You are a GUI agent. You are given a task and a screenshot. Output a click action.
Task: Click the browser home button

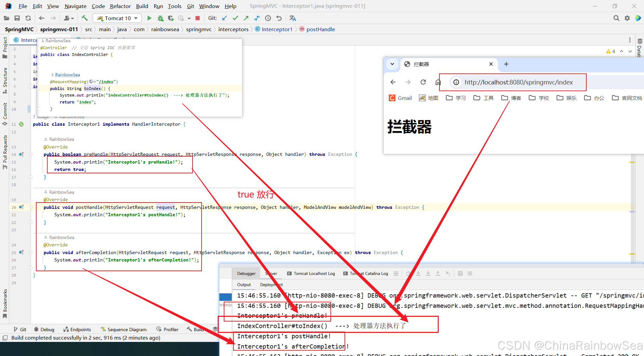[x=438, y=82]
